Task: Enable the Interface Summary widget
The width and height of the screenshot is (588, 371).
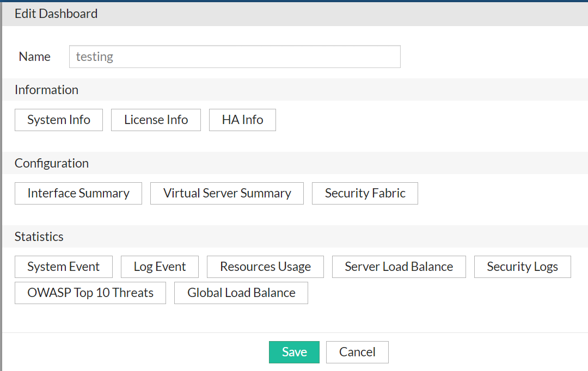Action: 78,193
